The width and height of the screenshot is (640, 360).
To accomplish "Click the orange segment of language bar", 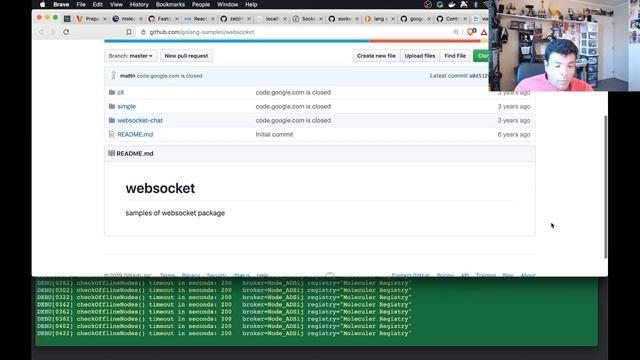I will pyautogui.click(x=425, y=41).
